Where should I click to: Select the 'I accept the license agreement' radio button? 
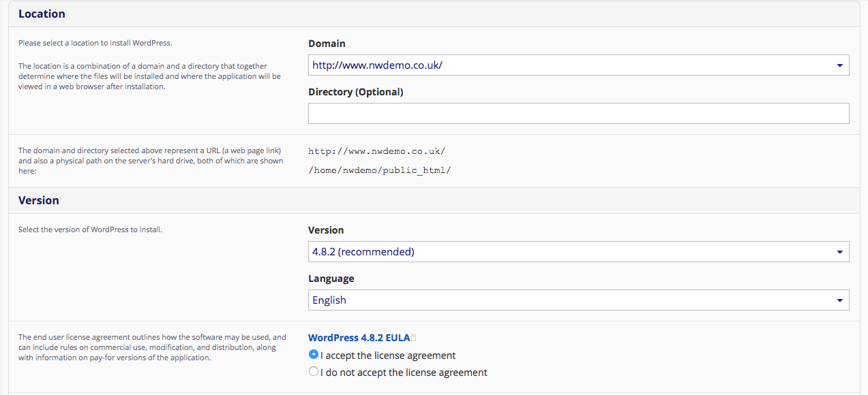314,355
